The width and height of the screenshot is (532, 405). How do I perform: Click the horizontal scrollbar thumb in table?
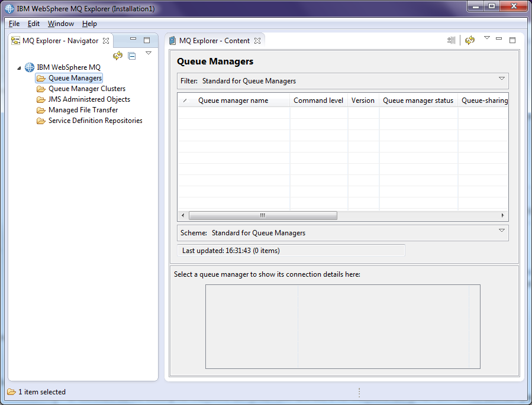[263, 216]
